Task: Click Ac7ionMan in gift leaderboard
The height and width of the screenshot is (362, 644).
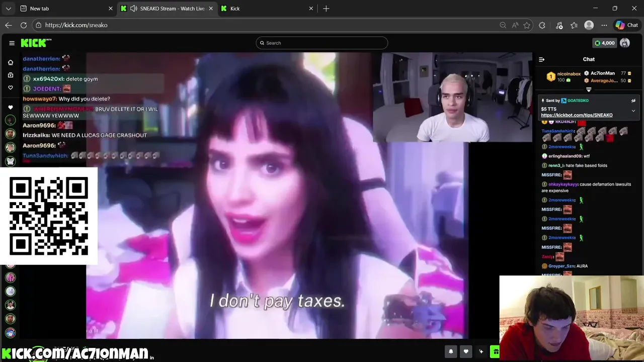Action: pyautogui.click(x=602, y=73)
